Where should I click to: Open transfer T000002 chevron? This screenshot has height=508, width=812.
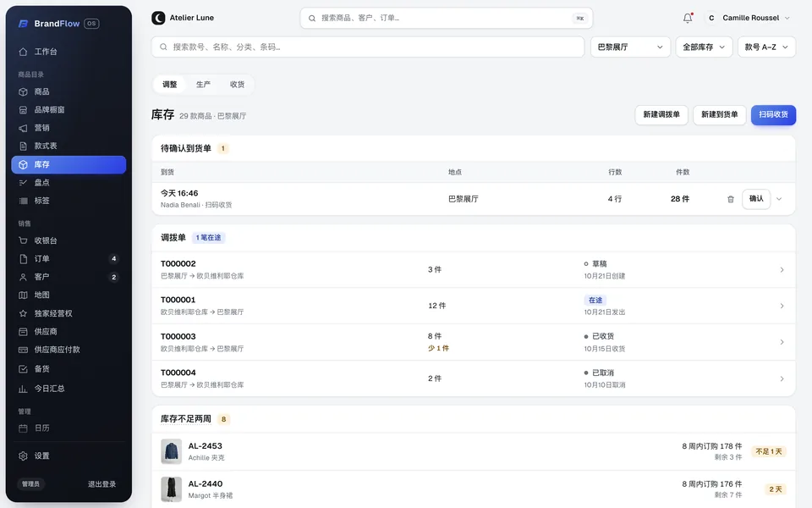pos(782,269)
